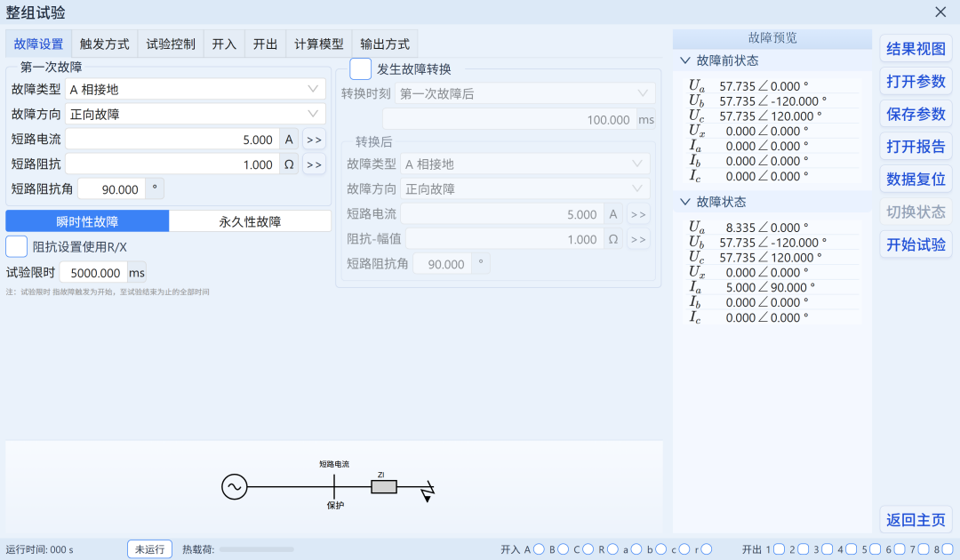Click the 热载荷 progress bar
The image size is (960, 560).
point(257,549)
